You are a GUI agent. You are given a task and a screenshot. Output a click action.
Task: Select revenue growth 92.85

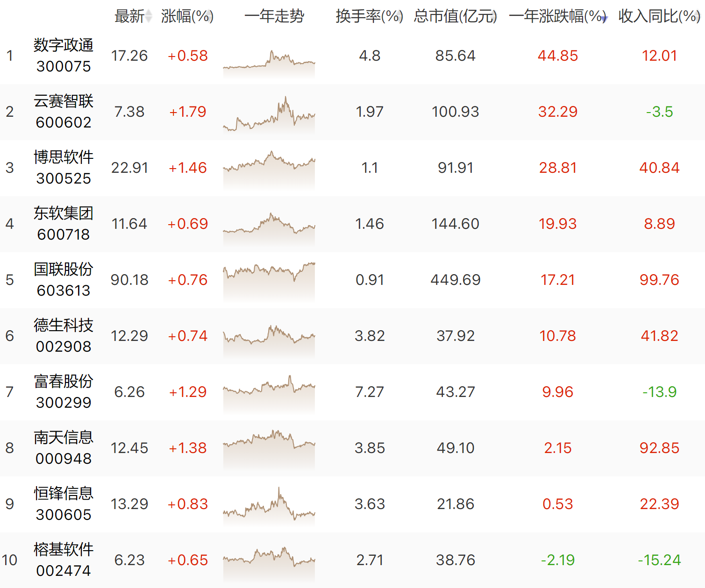[x=659, y=448]
